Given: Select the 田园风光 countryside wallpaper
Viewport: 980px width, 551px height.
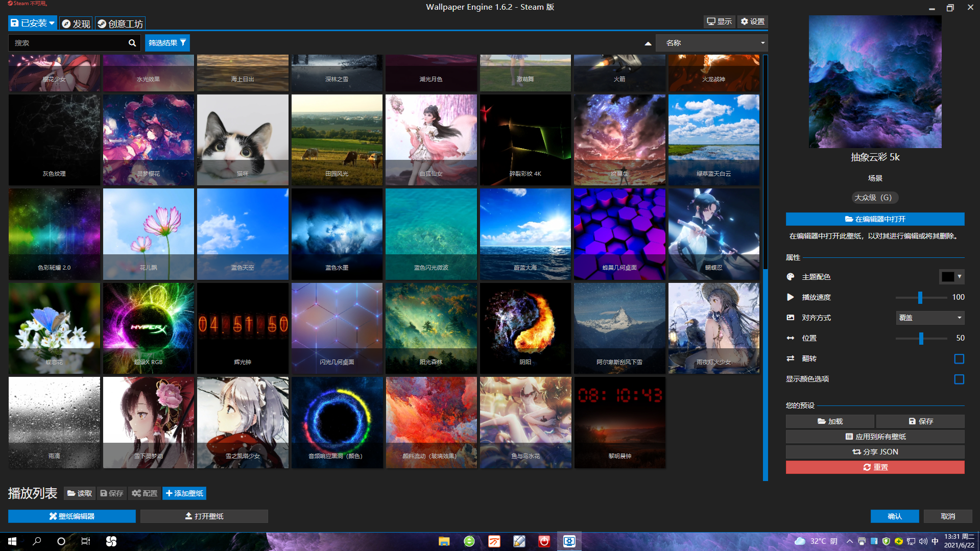Looking at the screenshot, I should pos(337,140).
